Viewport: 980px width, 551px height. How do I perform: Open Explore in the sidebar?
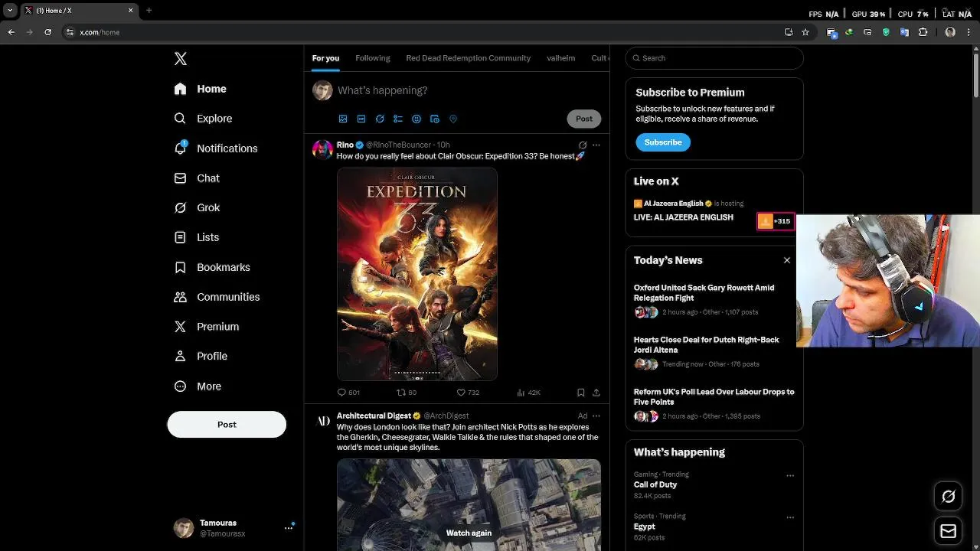pos(203,119)
